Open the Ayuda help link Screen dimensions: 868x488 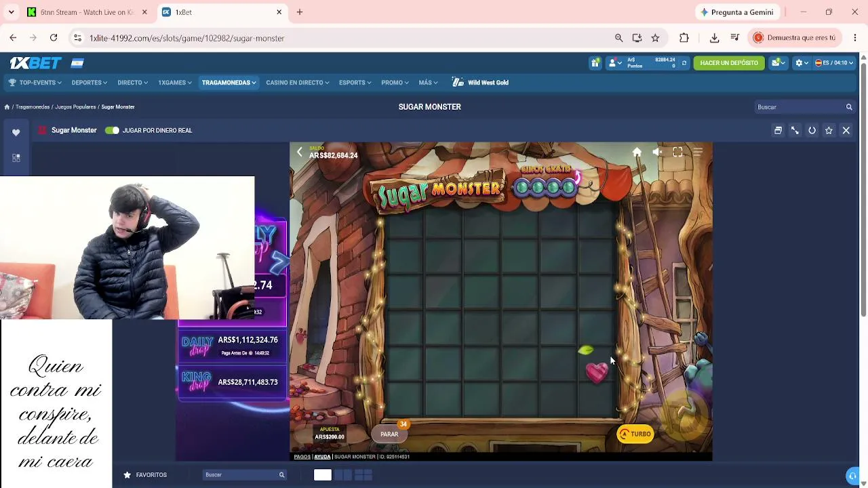[322, 457]
